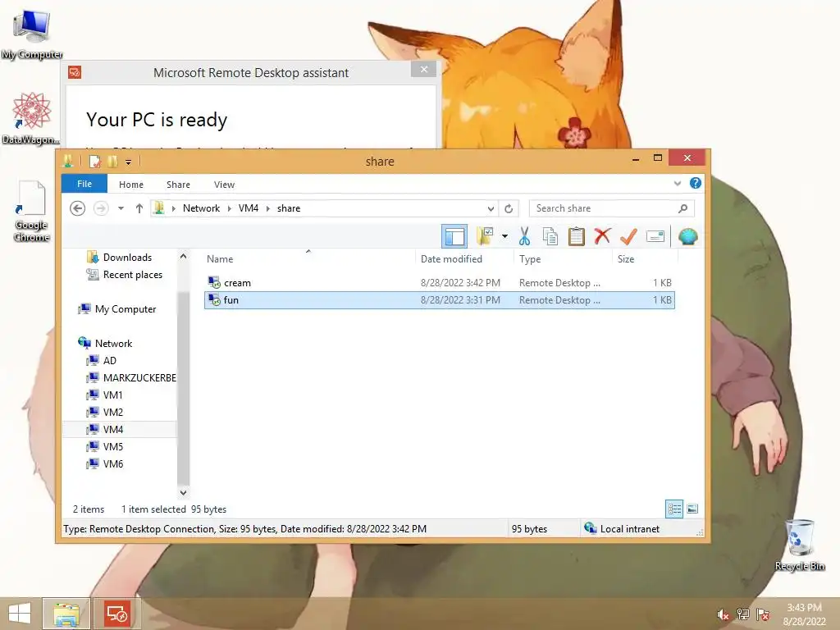
Task: Switch to large icons view layout
Action: coord(692,509)
